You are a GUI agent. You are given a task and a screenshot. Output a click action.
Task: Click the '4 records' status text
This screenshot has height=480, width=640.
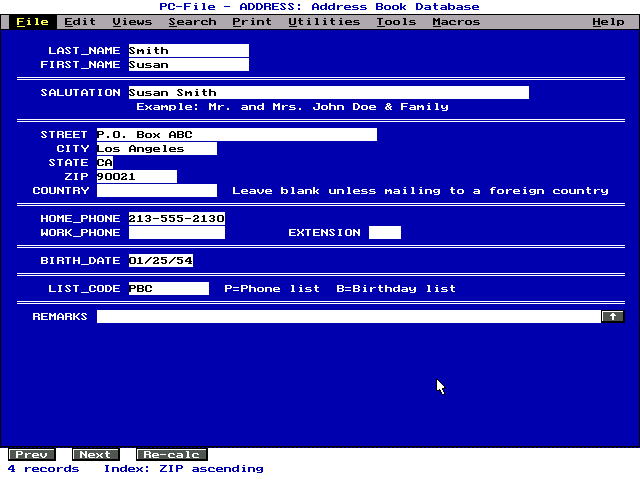tap(44, 469)
